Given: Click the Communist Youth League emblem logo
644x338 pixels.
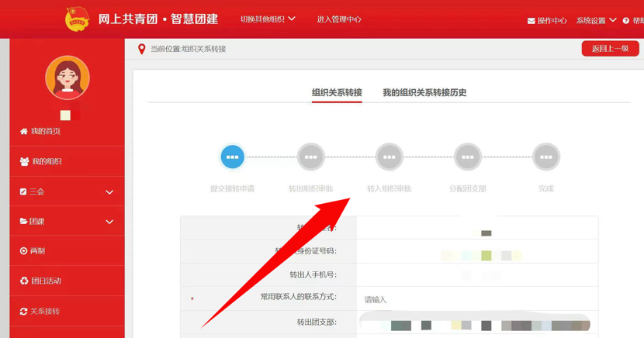Looking at the screenshot, I should click(x=77, y=19).
